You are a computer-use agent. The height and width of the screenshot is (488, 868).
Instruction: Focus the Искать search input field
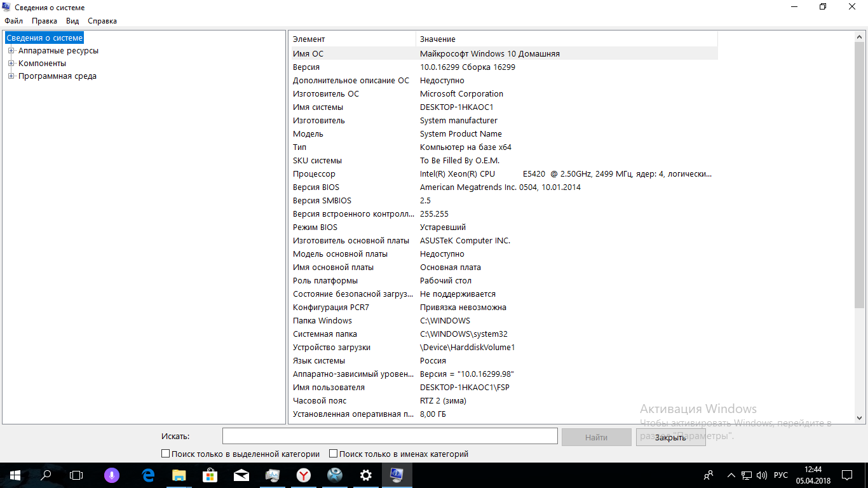(390, 436)
